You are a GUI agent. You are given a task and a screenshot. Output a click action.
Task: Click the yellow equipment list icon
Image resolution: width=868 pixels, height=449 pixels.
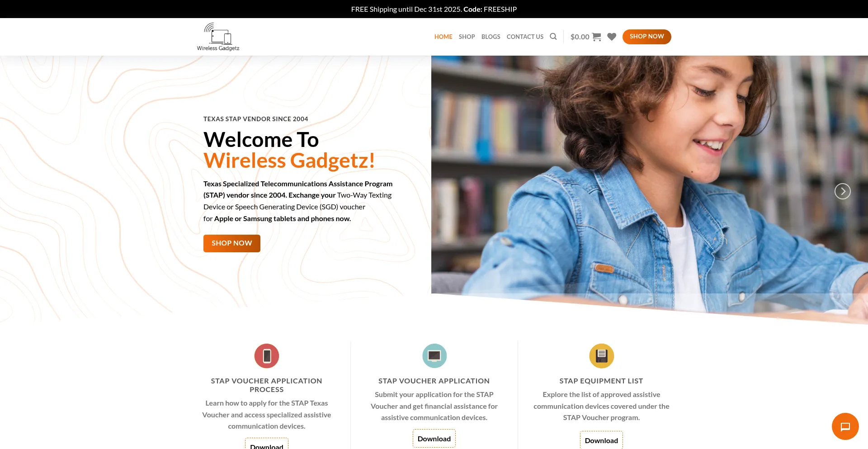(602, 356)
